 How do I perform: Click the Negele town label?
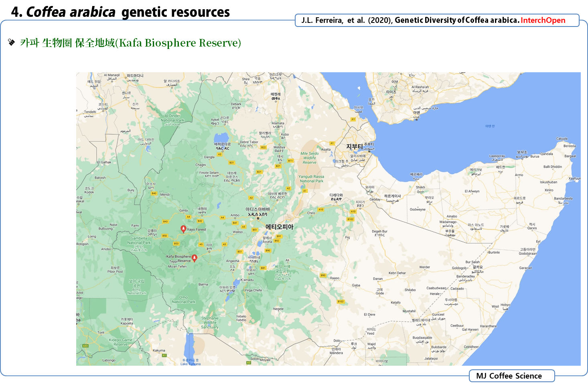[x=278, y=309]
